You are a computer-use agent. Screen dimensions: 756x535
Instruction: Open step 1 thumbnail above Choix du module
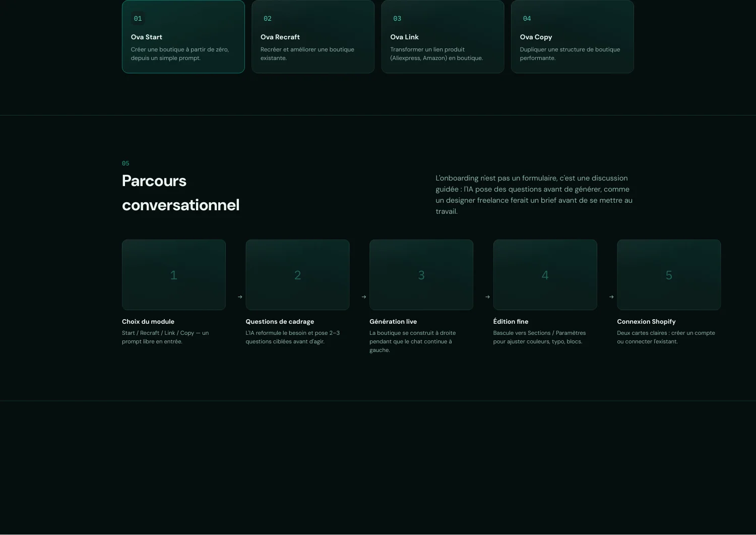(x=174, y=275)
